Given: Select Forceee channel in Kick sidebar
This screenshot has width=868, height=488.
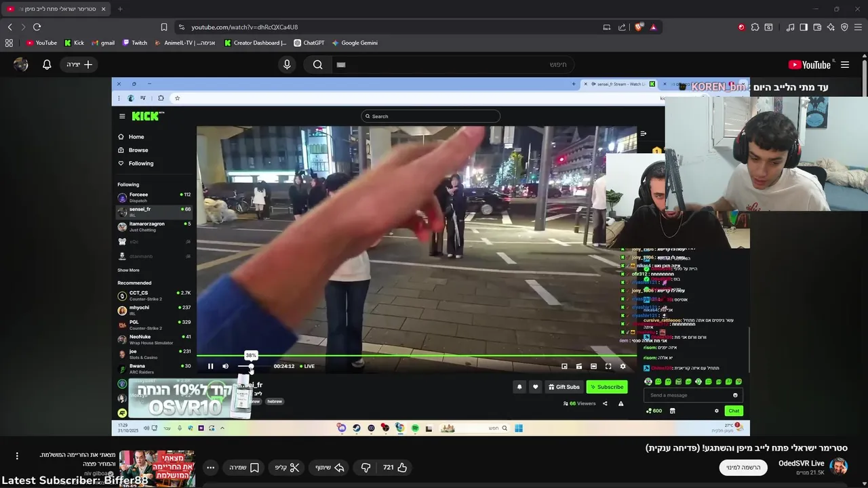Looking at the screenshot, I should click(x=154, y=197).
